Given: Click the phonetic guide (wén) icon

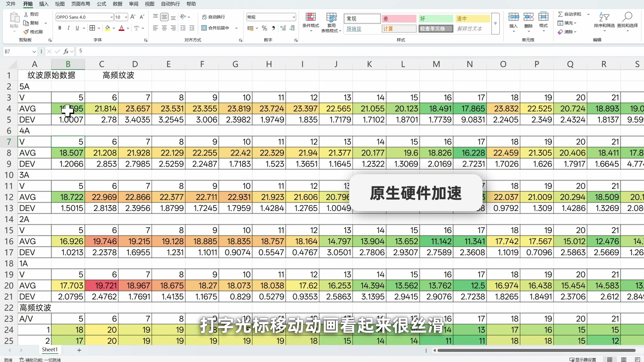Looking at the screenshot, I should [136, 28].
